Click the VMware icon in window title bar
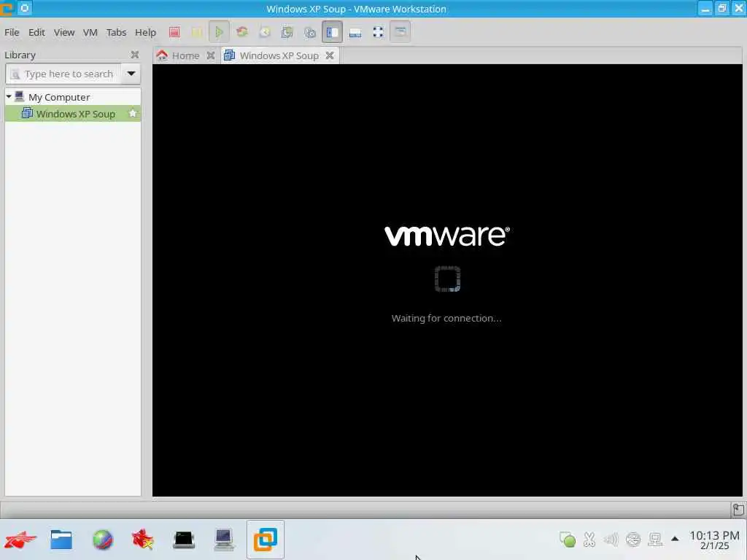The width and height of the screenshot is (747, 560). [x=7, y=9]
